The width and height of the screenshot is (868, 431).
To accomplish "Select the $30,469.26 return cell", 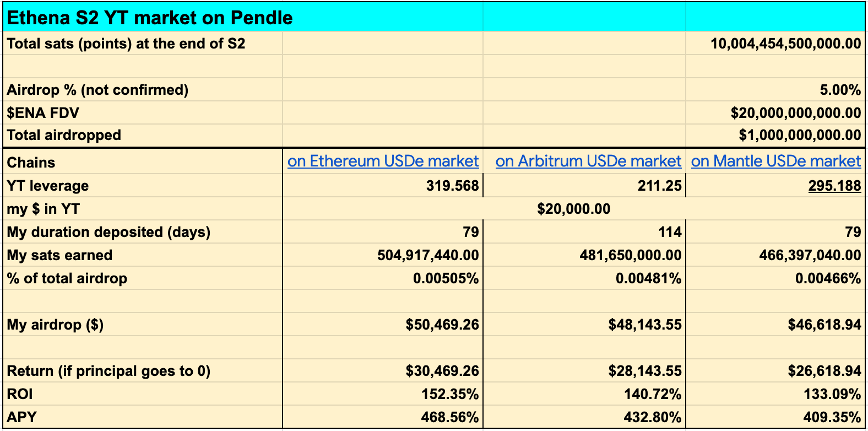I will [442, 371].
